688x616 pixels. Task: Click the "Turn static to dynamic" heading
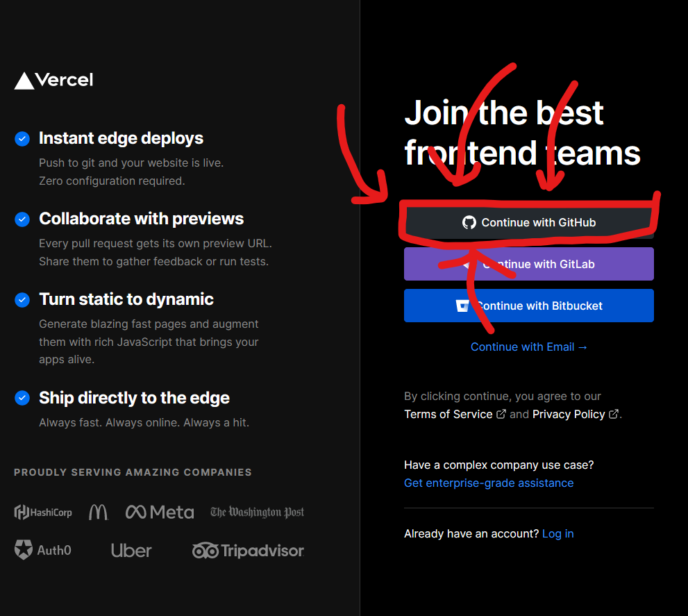tap(126, 299)
